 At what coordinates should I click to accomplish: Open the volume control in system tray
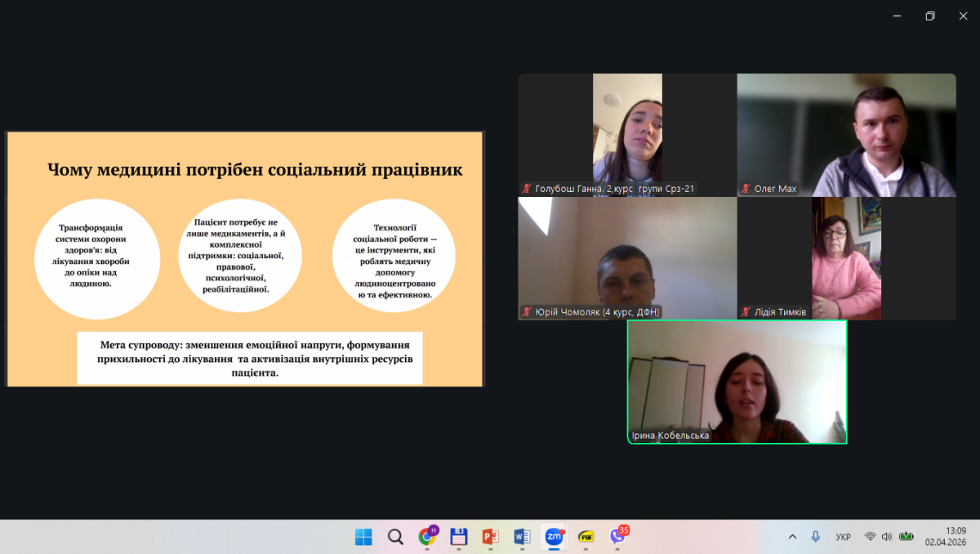point(887,537)
